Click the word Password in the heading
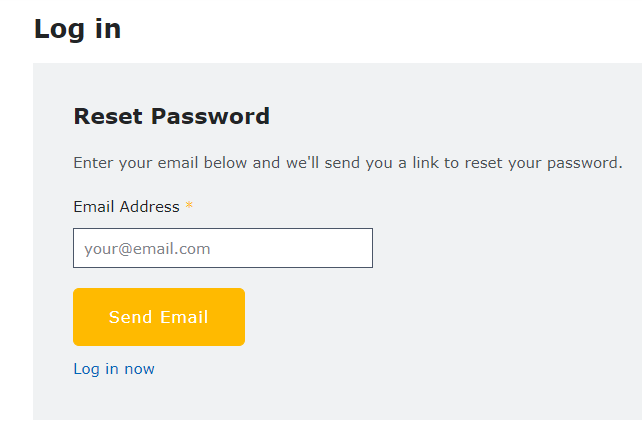 [x=210, y=116]
